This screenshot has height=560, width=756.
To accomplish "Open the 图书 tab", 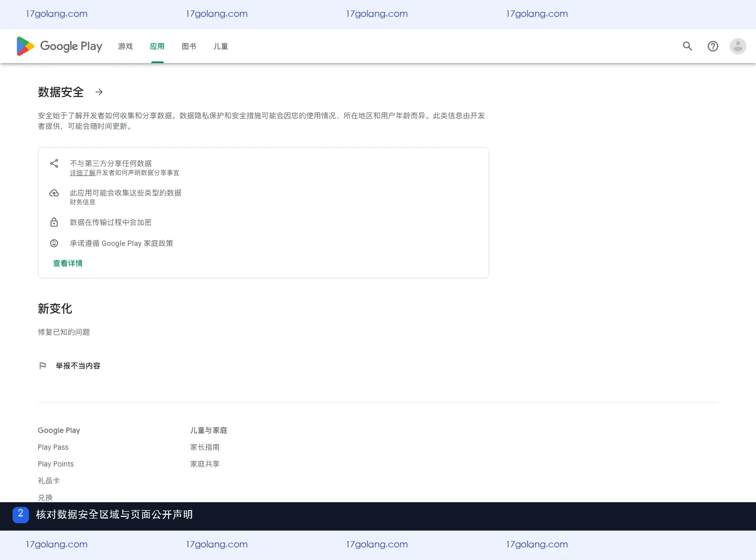I will tap(189, 46).
